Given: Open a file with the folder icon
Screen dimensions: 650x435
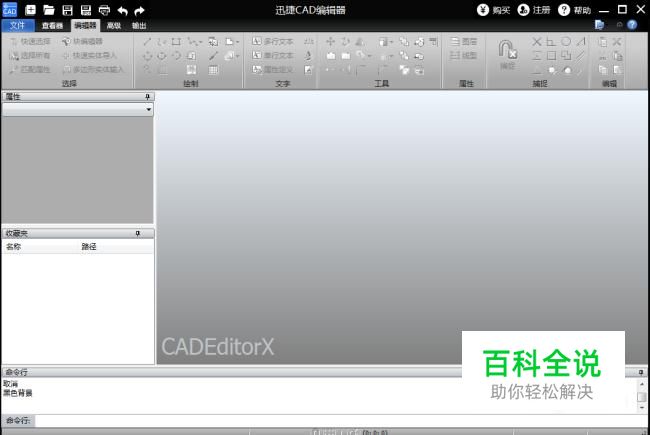Looking at the screenshot, I should pyautogui.click(x=49, y=10).
